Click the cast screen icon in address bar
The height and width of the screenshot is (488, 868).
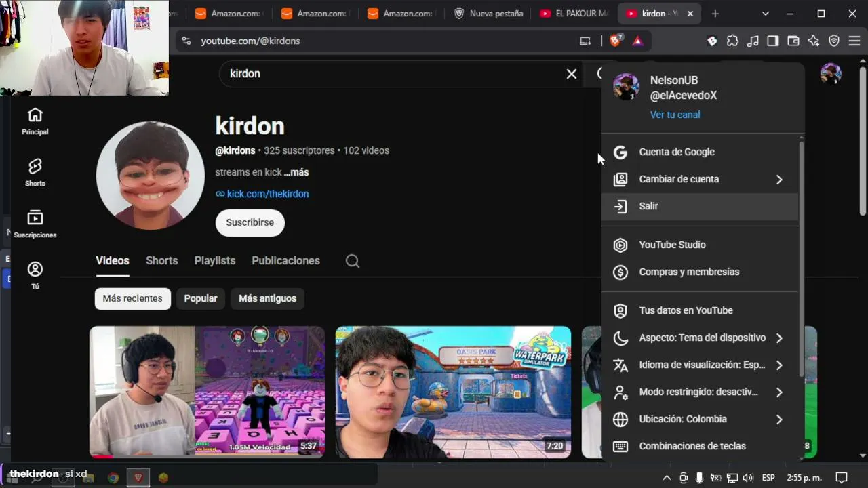click(x=585, y=41)
